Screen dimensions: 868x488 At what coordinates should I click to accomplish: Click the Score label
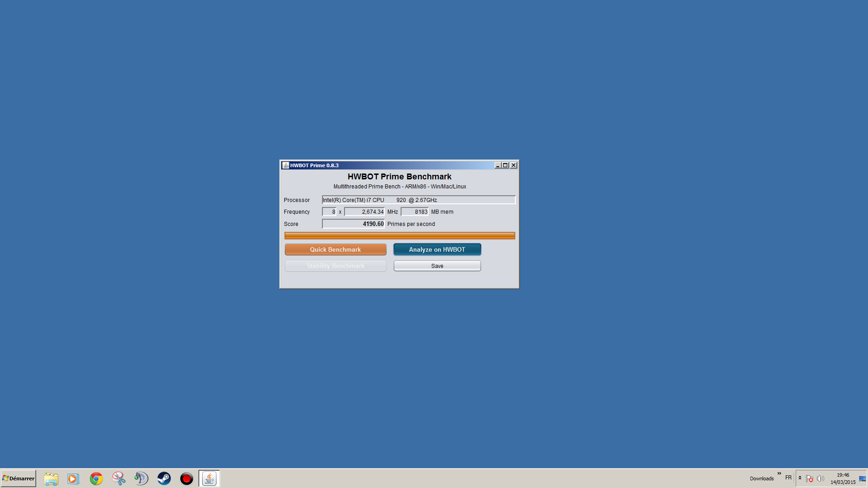click(x=291, y=224)
